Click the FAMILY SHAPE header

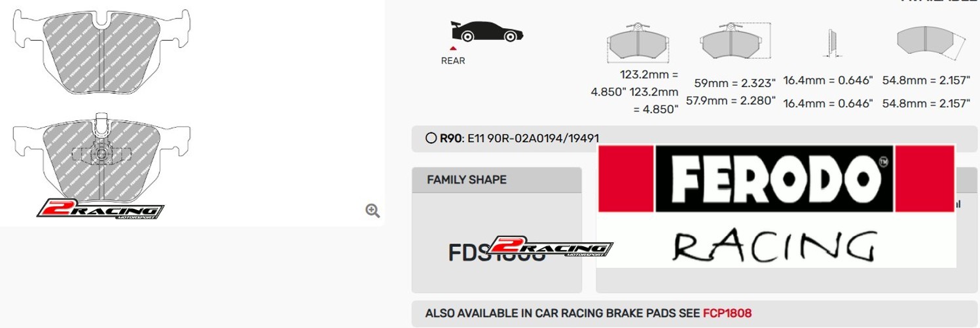(467, 179)
